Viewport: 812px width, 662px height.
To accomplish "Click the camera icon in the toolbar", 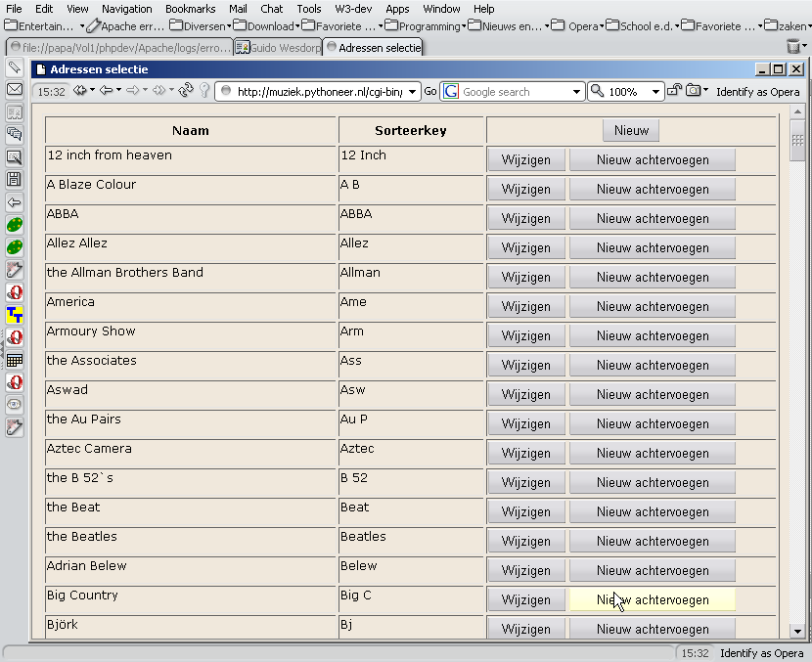I will click(x=693, y=91).
